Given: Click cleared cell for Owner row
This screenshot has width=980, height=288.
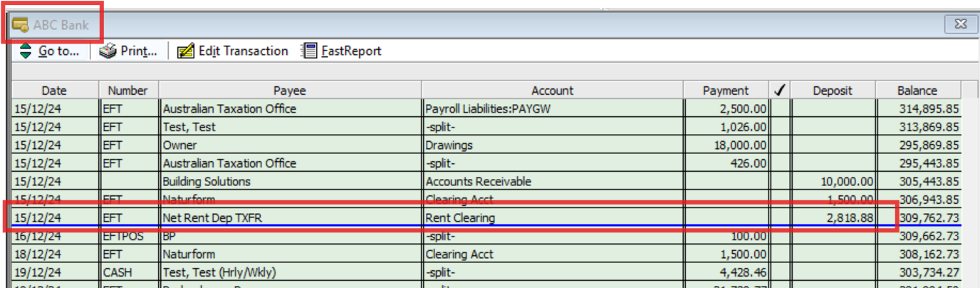Looking at the screenshot, I should point(781,145).
